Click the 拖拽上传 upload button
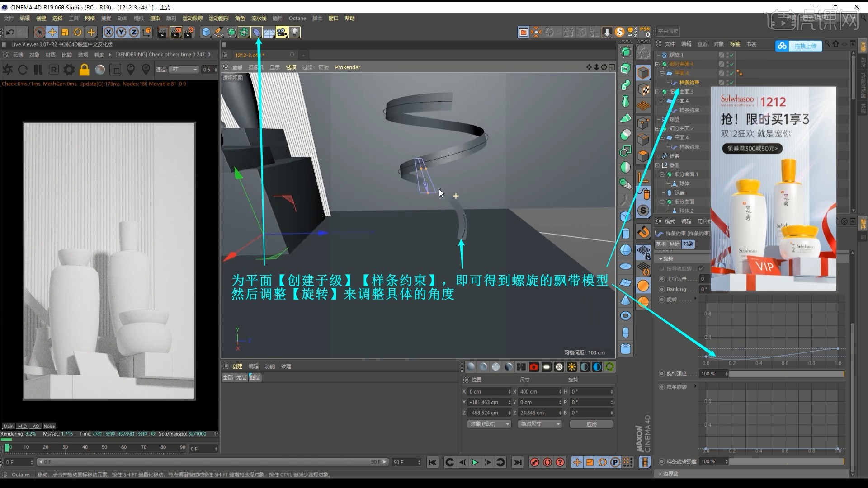The image size is (868, 488). click(x=799, y=46)
